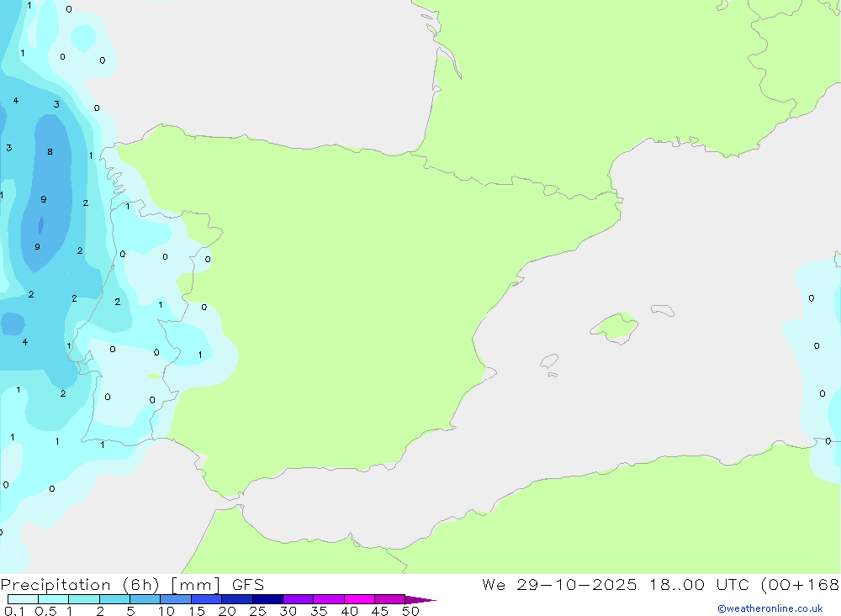Pick the 1–2 mm legend color swatch
The height and width of the screenshot is (616, 841).
(x=84, y=599)
